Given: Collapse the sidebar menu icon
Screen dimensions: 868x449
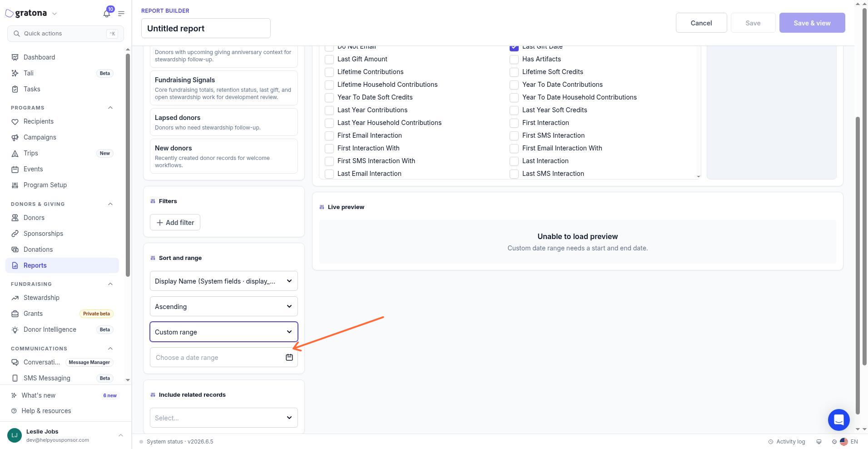Looking at the screenshot, I should point(121,14).
